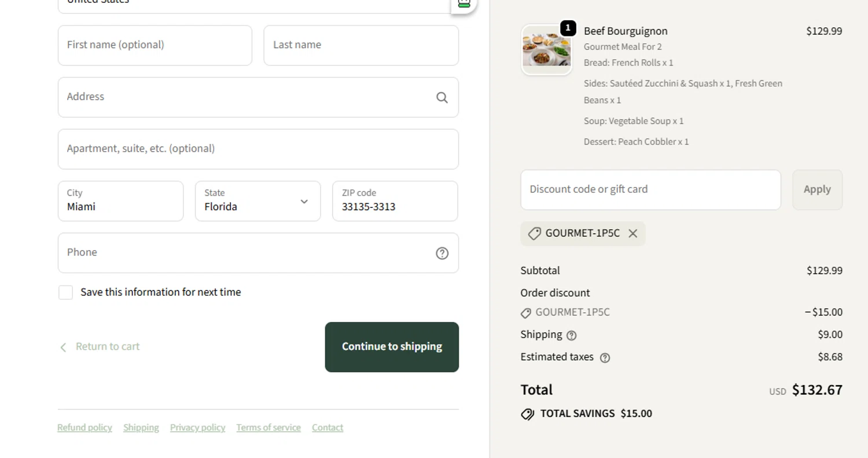The image size is (868, 458).
Task: Open the State dropdown showing Florida
Action: click(x=258, y=201)
